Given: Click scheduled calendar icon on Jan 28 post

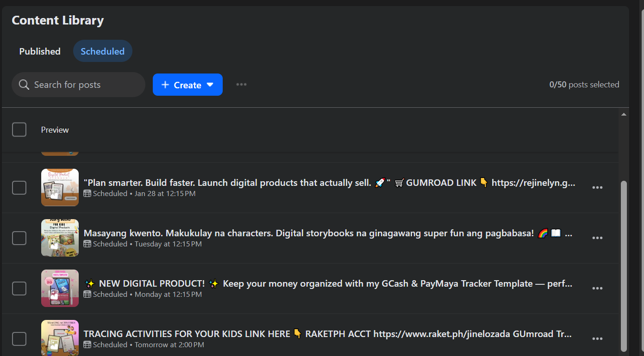Looking at the screenshot, I should tap(87, 194).
